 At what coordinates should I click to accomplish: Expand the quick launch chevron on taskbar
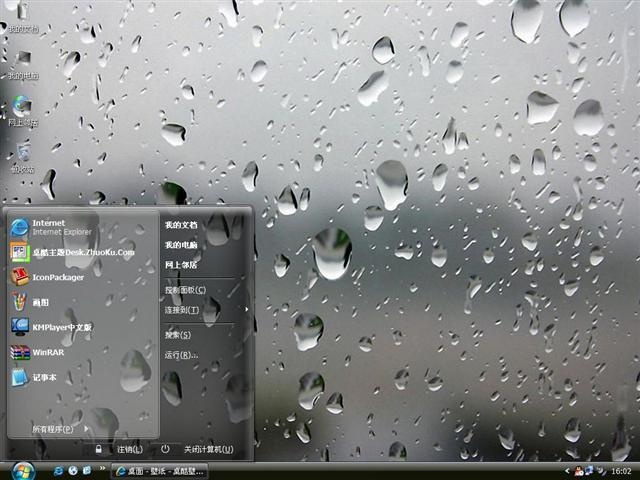click(102, 469)
